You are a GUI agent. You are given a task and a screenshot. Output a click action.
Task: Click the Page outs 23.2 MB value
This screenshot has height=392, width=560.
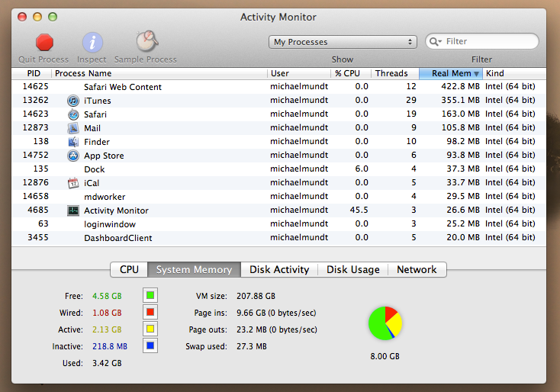(x=277, y=330)
